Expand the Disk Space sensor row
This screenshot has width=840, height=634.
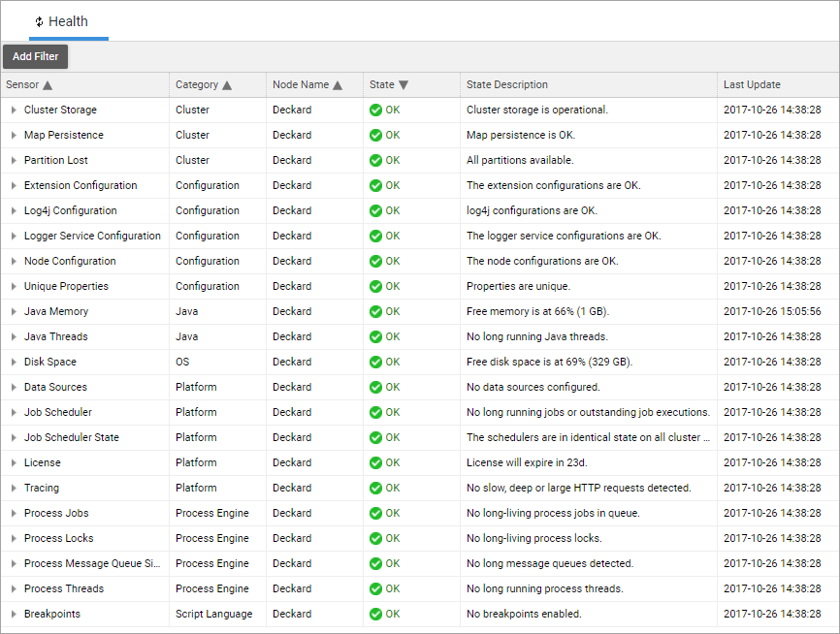click(14, 362)
